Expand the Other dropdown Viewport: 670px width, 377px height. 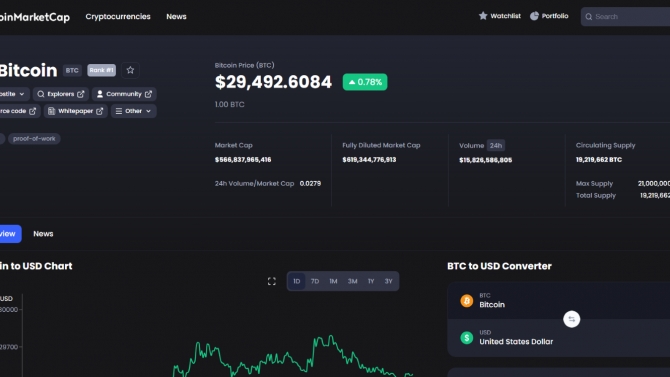pos(134,111)
